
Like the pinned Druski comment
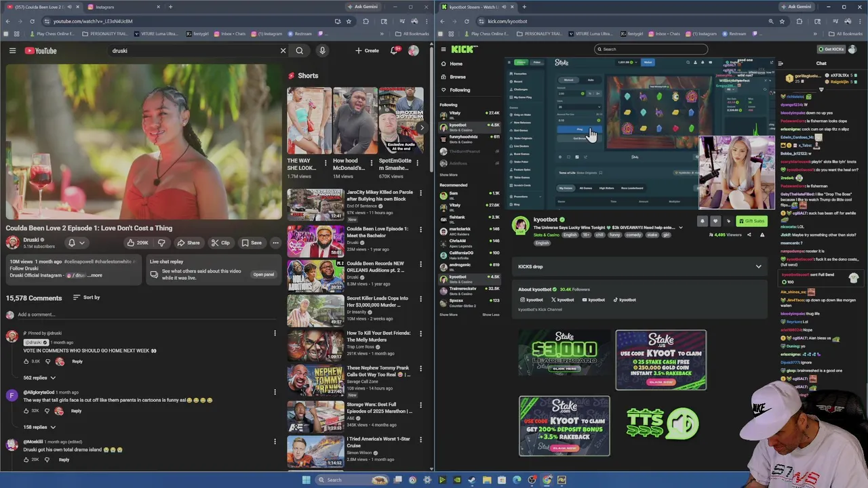(26, 361)
